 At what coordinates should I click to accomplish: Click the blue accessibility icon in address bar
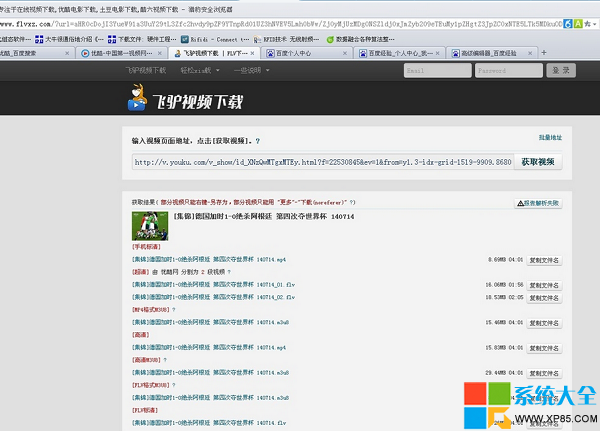click(x=568, y=24)
